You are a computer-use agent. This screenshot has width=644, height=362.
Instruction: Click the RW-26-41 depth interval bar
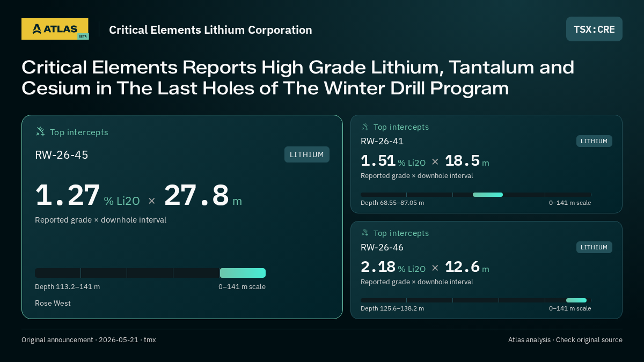pos(476,195)
